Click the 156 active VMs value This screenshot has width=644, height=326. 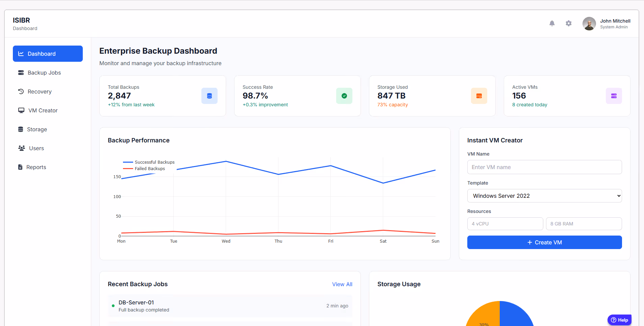519,96
